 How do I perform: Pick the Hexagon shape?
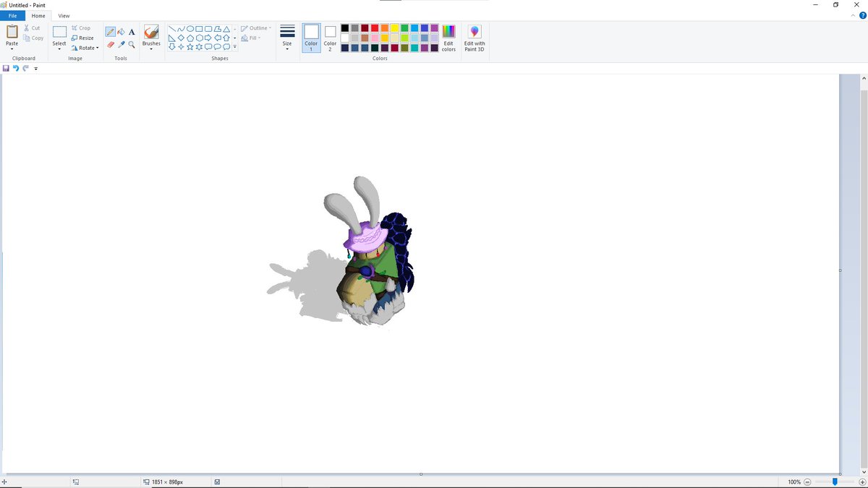[x=199, y=38]
